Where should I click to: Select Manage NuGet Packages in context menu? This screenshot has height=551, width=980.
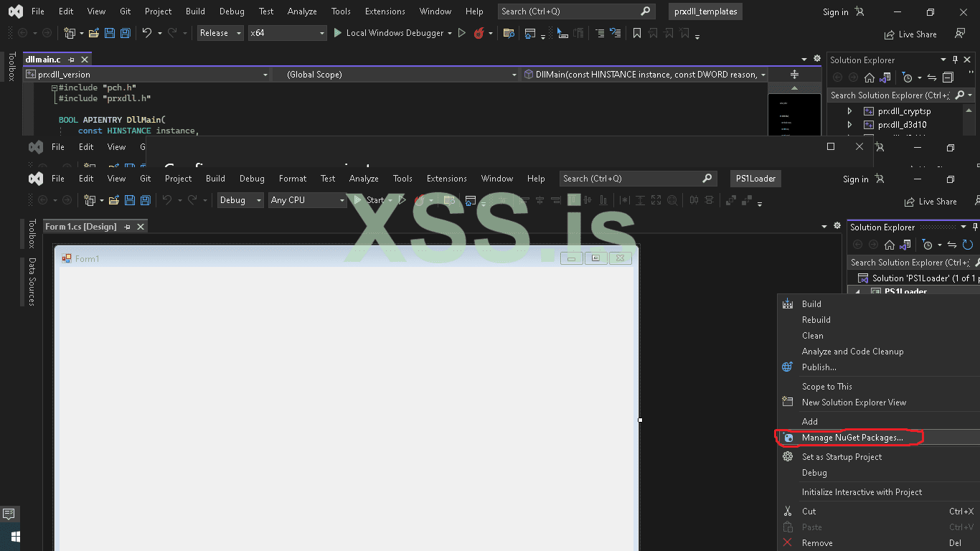coord(852,438)
